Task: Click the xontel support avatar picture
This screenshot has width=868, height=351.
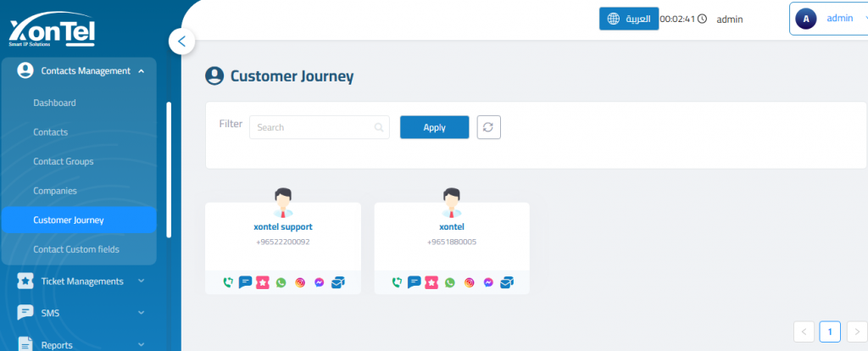Action: pos(283,203)
